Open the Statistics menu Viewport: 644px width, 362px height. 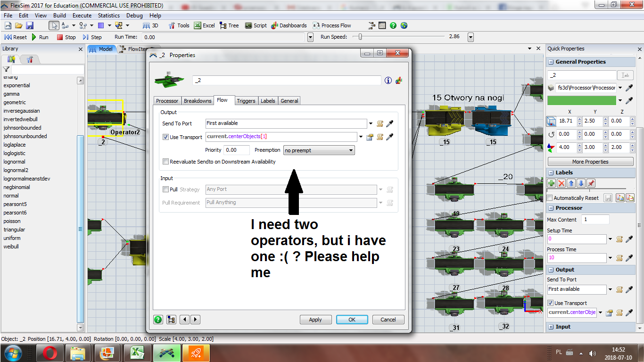pos(108,16)
